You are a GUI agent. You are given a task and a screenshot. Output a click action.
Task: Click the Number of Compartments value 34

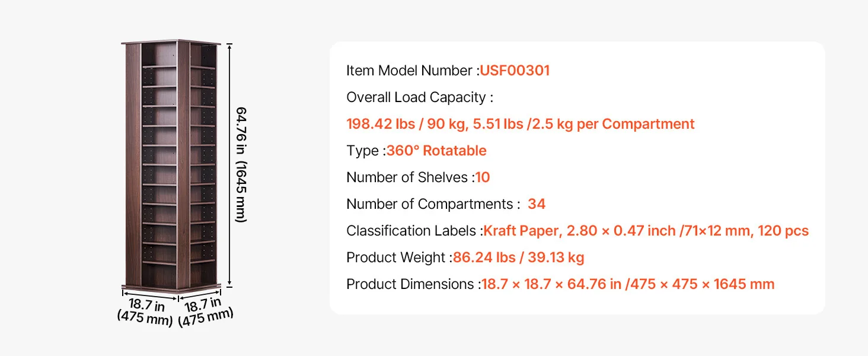pyautogui.click(x=537, y=204)
